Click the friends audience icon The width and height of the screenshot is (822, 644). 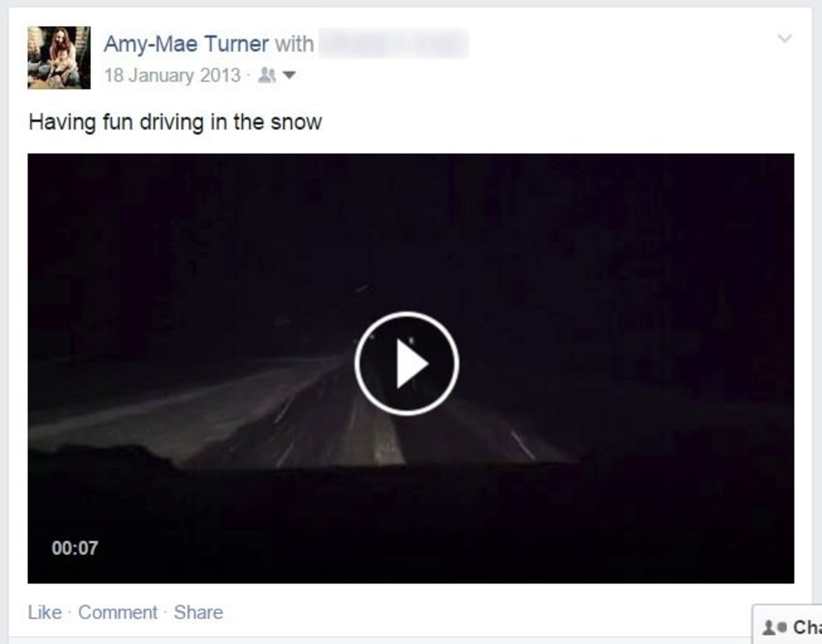tap(267, 75)
